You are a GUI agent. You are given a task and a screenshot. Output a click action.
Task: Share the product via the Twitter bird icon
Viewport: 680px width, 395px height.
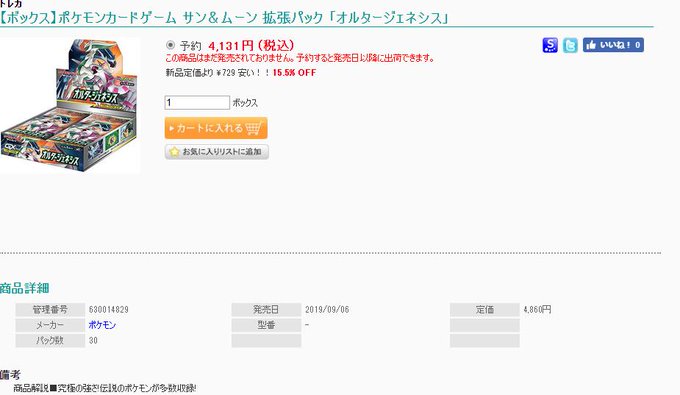tap(570, 45)
